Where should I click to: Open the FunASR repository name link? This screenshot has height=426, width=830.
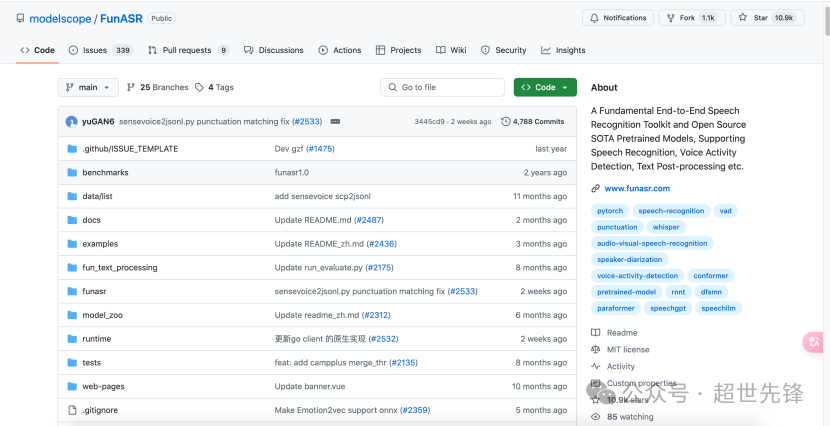(x=121, y=19)
